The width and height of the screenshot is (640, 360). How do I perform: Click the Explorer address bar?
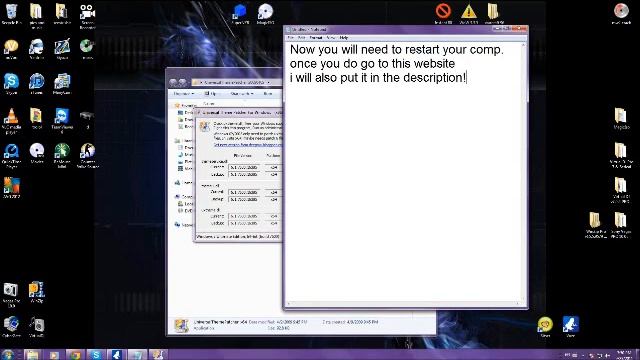pyautogui.click(x=237, y=82)
